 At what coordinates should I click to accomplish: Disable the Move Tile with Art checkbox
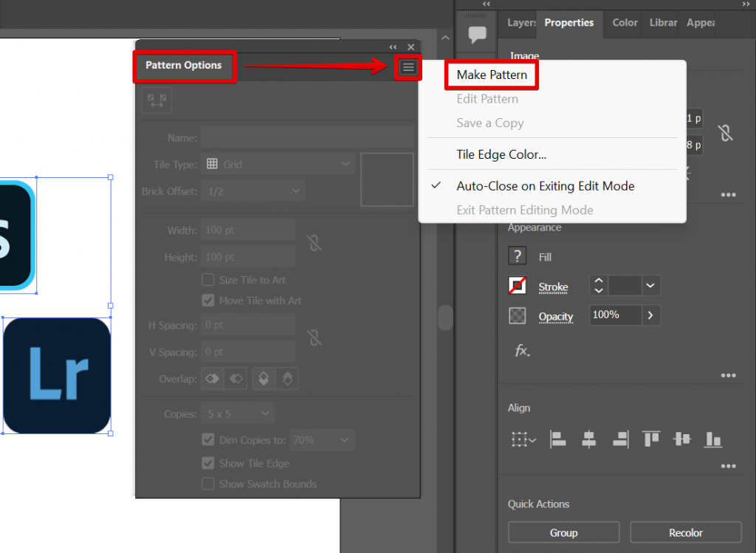tap(207, 300)
